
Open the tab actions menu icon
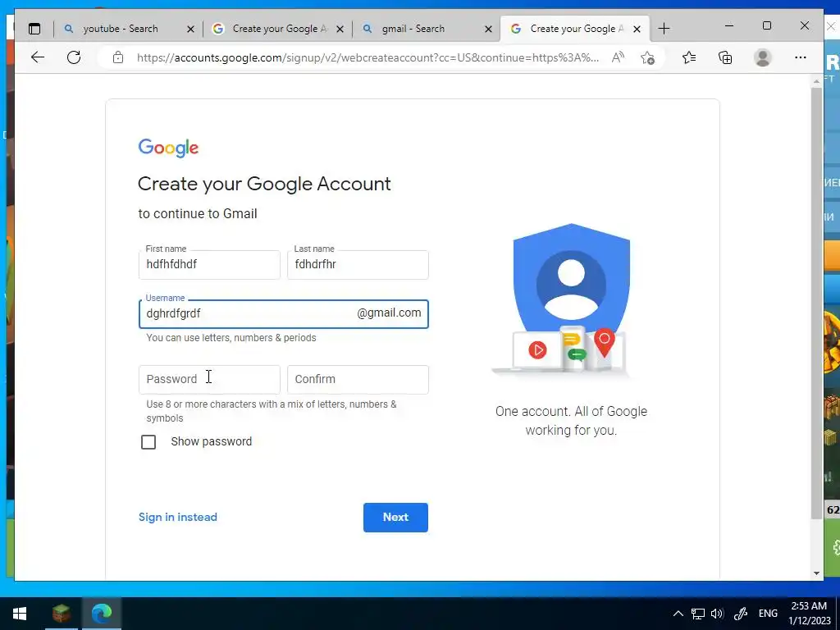[x=34, y=29]
